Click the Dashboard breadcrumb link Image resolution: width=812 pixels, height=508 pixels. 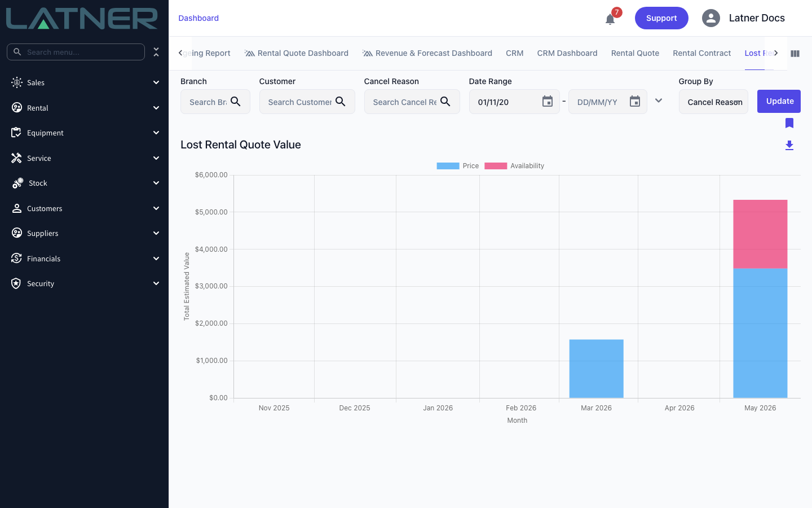click(198, 18)
